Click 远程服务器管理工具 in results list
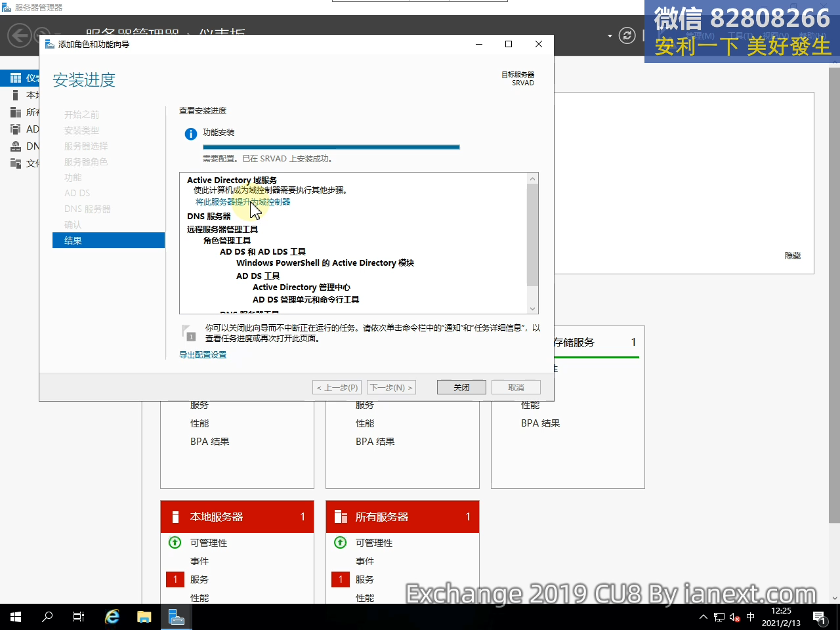This screenshot has width=840, height=630. (x=222, y=229)
